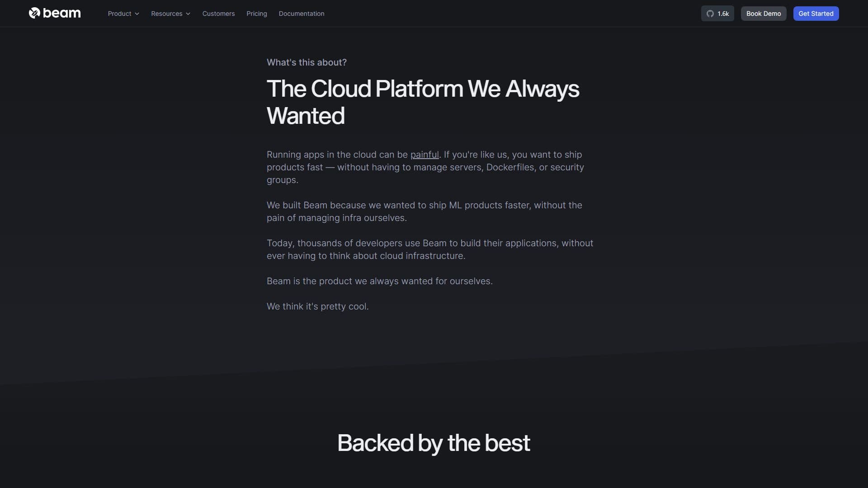Expand the Product dropdown menu
The height and width of the screenshot is (488, 868).
(123, 14)
